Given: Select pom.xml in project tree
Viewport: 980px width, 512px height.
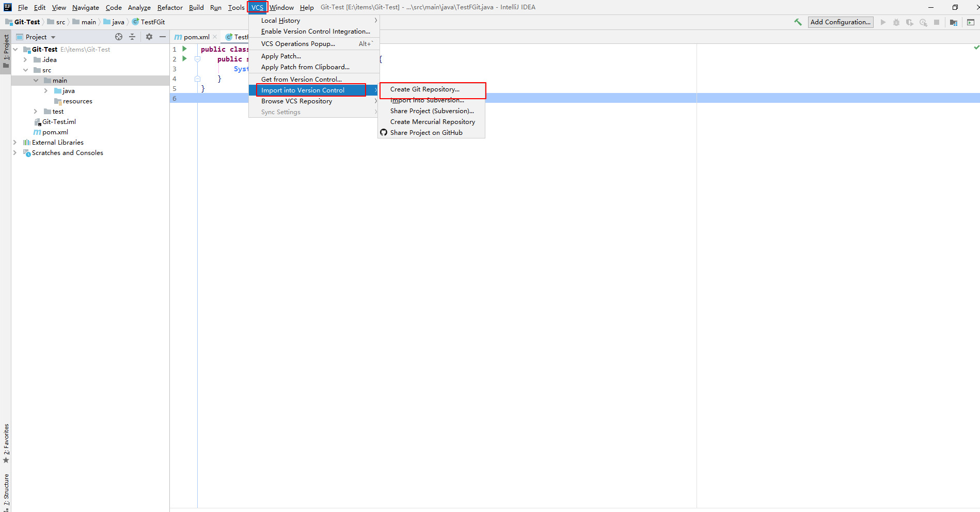Looking at the screenshot, I should (x=55, y=132).
